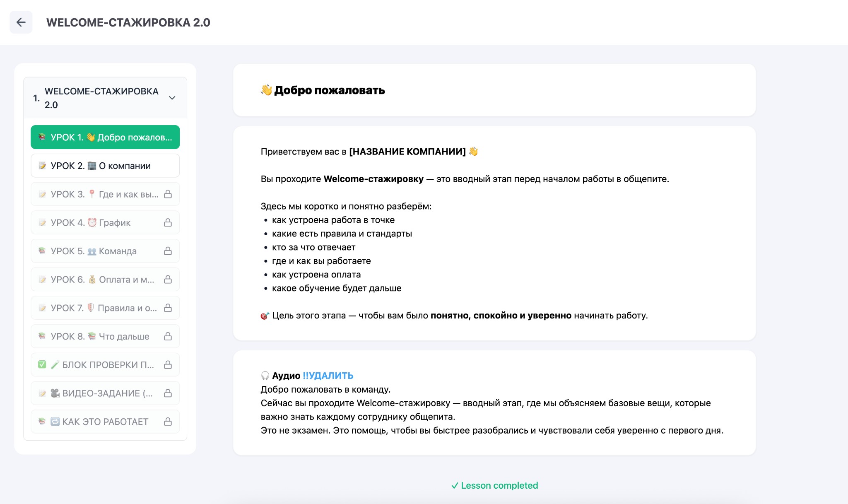This screenshot has height=504, width=848.
Task: Click the back arrow button
Action: 21,22
